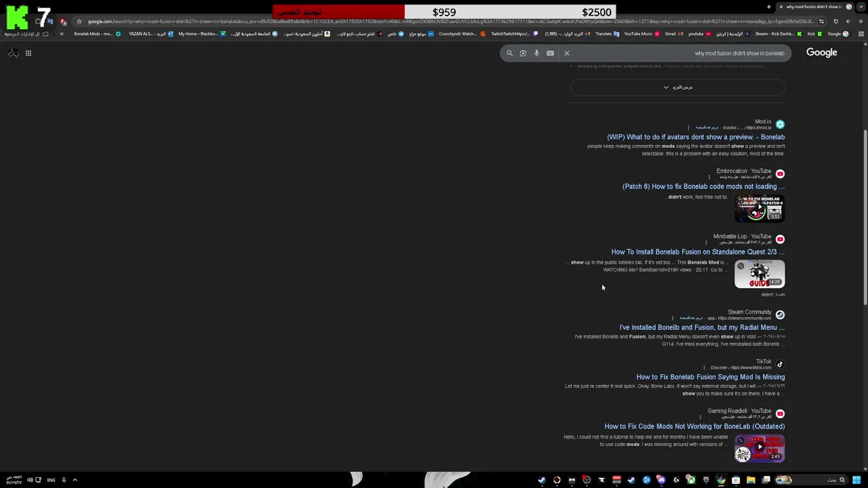Click the search magnifier icon in the search box
868x488 pixels.
pos(510,53)
